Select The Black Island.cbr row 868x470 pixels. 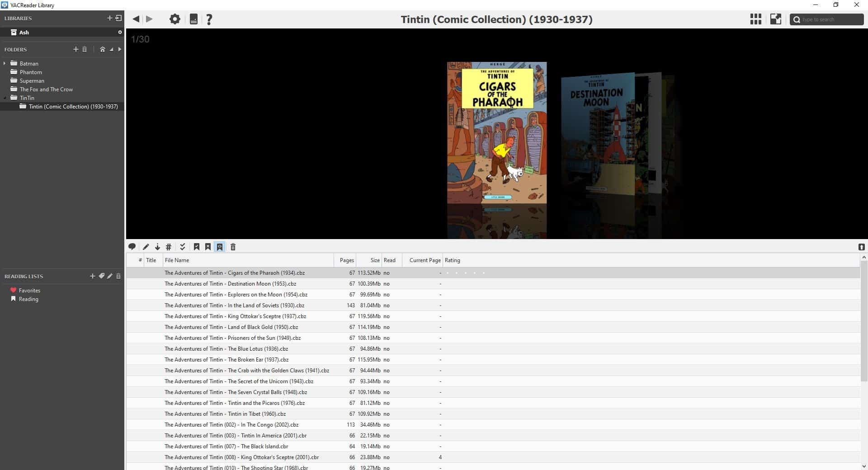tap(493, 446)
